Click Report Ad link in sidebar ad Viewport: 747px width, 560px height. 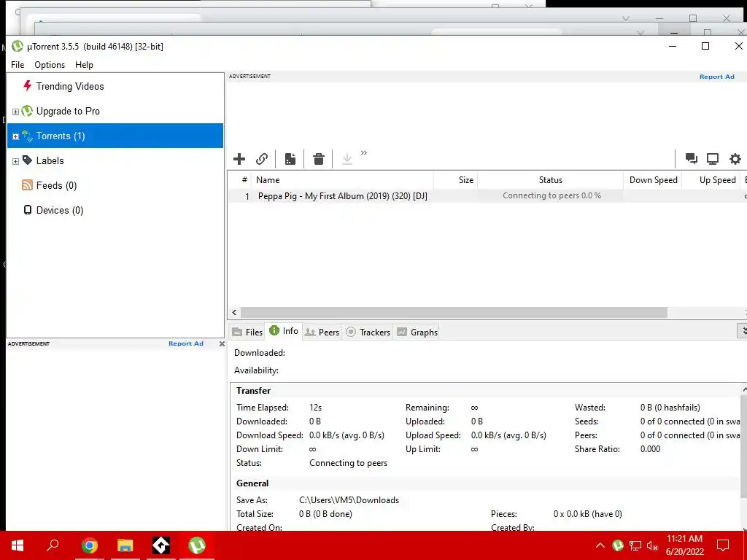186,343
